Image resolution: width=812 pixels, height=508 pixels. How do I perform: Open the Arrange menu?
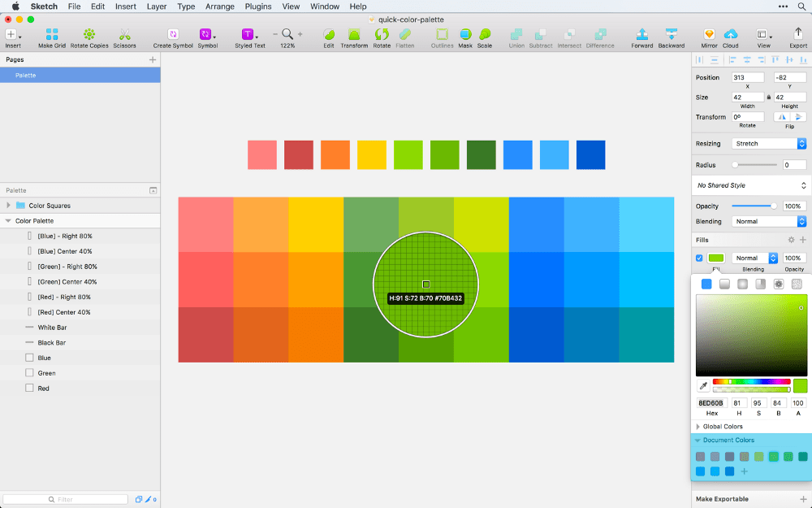tap(219, 7)
